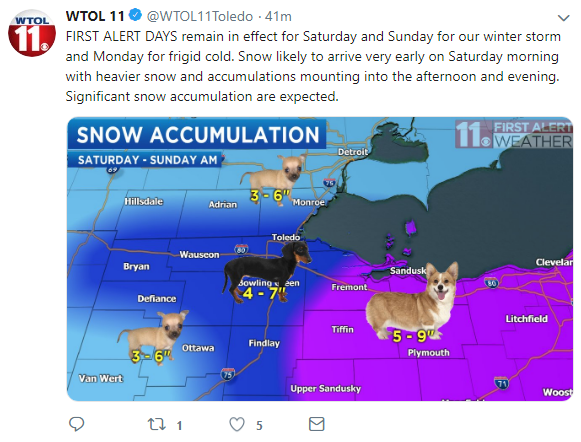
Task: Click the blue verified badge
Action: click(x=135, y=16)
